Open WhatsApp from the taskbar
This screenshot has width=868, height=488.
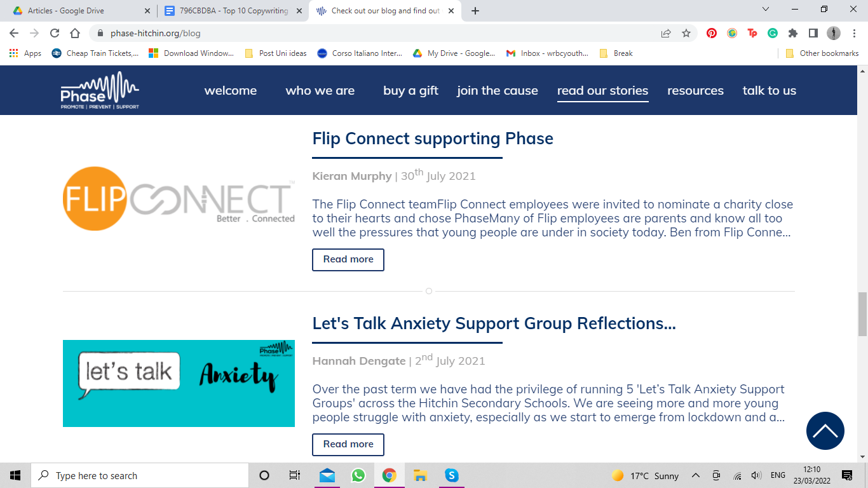358,475
